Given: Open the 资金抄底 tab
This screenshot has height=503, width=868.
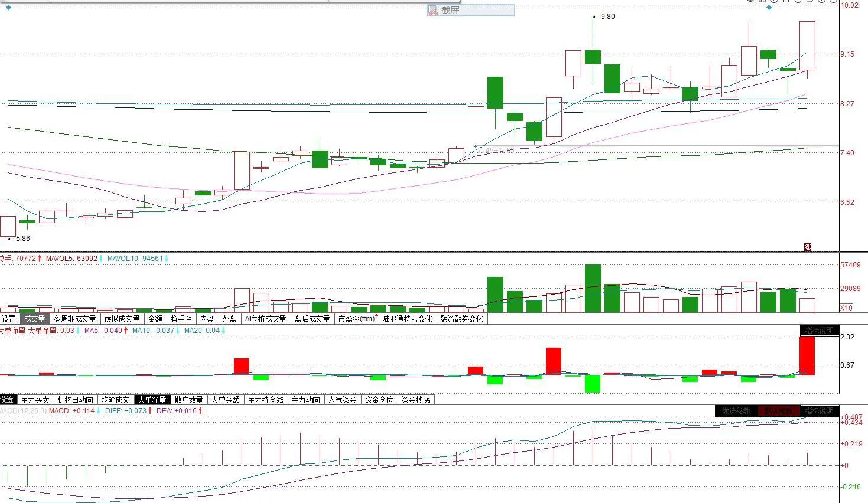Looking at the screenshot, I should [x=416, y=400].
